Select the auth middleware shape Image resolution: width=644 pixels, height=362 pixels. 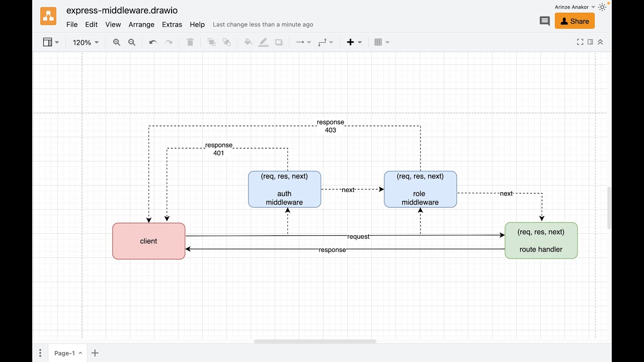click(x=284, y=189)
